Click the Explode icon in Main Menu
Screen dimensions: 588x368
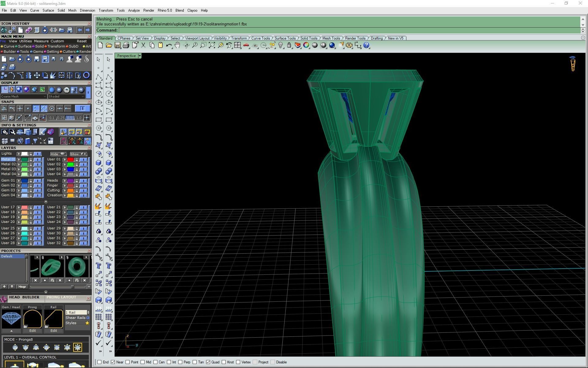pyautogui.click(x=53, y=75)
